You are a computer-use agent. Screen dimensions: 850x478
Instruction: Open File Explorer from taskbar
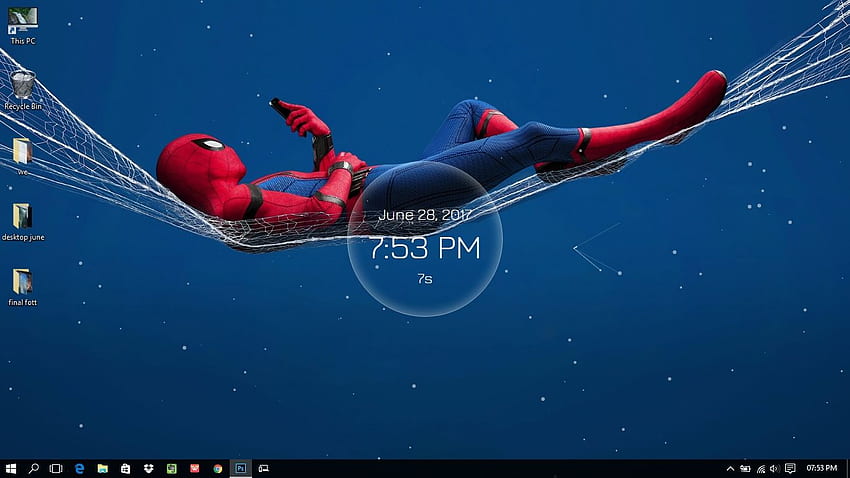click(102, 469)
